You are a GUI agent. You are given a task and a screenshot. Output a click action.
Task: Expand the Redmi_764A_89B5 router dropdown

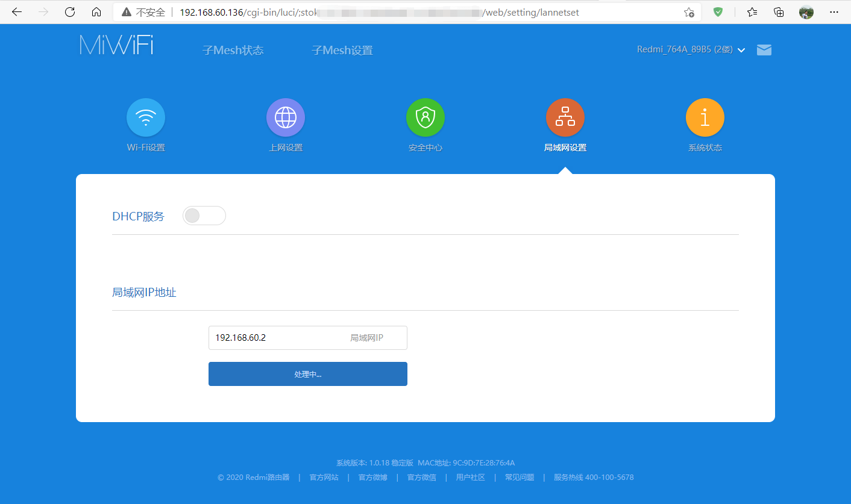690,50
